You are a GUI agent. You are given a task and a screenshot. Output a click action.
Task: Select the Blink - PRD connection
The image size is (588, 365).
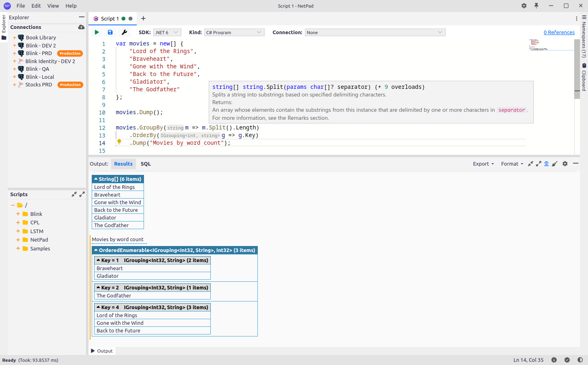[x=39, y=53]
